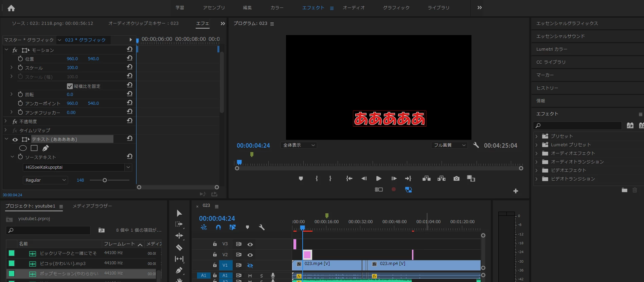This screenshot has height=282, width=644.
Task: Show more workspaces with the overflow arrows
Action: coord(480,7)
